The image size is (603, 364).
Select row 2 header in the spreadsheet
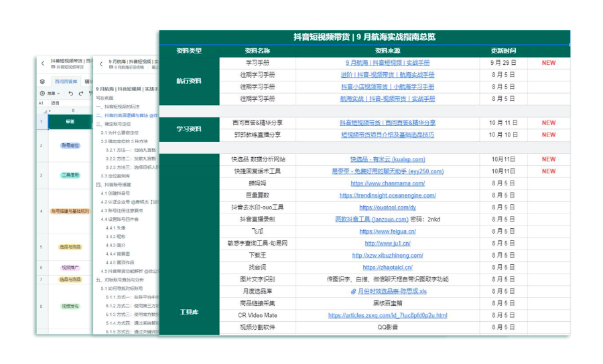point(42,145)
